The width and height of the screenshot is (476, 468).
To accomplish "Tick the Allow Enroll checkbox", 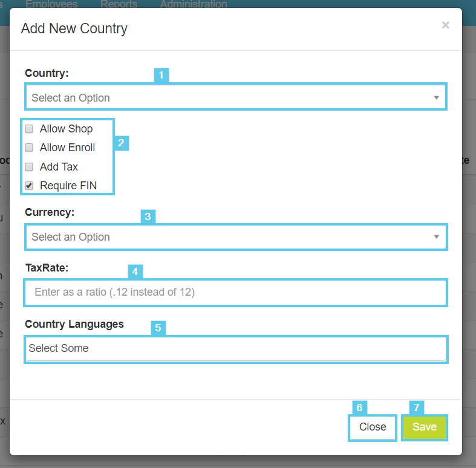I will pyautogui.click(x=29, y=148).
